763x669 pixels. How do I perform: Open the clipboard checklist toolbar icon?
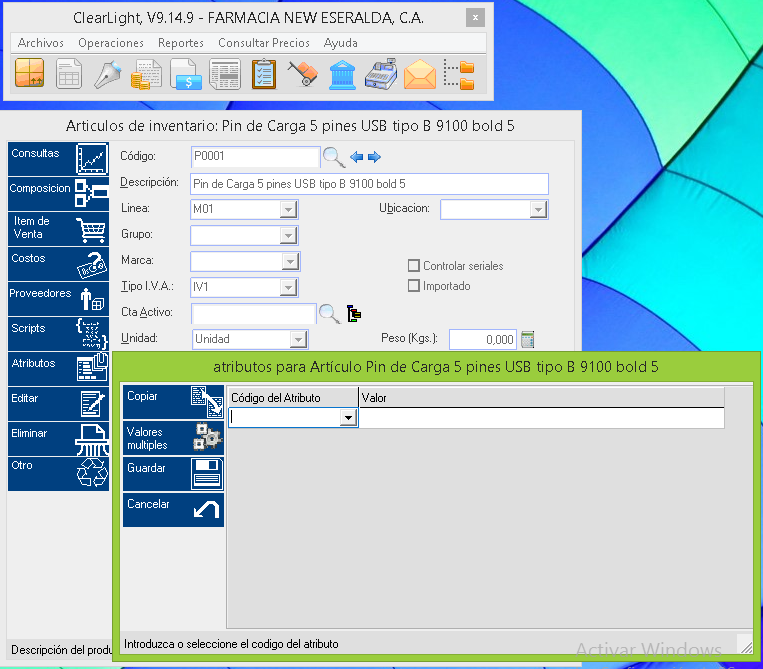tap(264, 75)
